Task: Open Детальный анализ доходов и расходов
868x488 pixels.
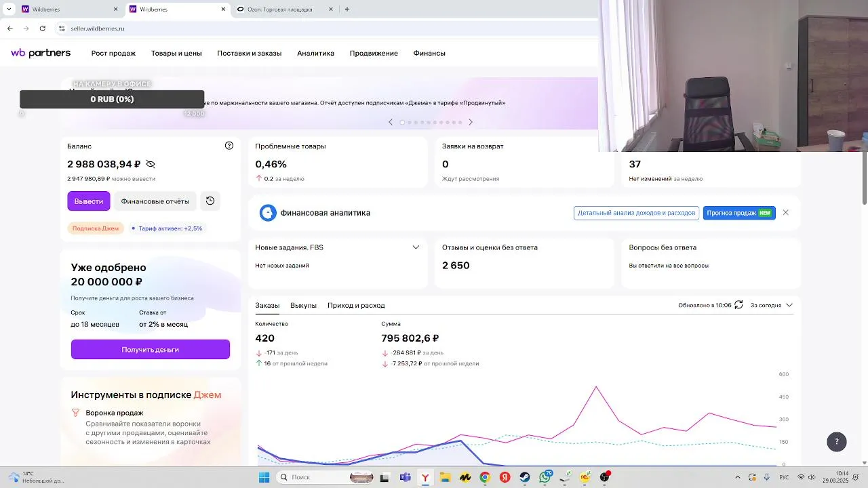Action: [x=636, y=213]
